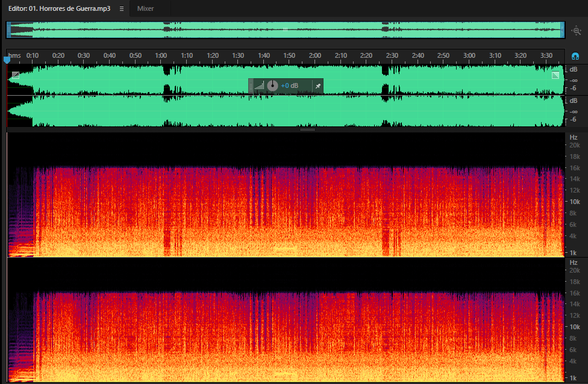The width and height of the screenshot is (588, 384).
Task: Click the center grip of the overview navigator
Action: pyautogui.click(x=286, y=29)
